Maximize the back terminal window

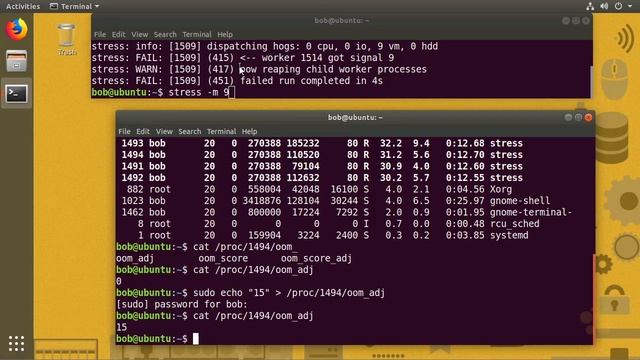coord(576,20)
